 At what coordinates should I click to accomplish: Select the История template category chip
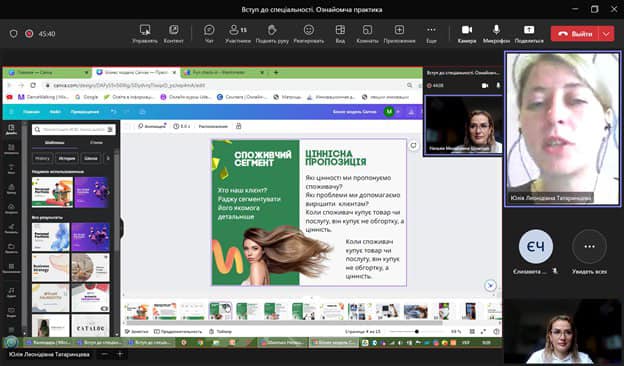click(67, 158)
